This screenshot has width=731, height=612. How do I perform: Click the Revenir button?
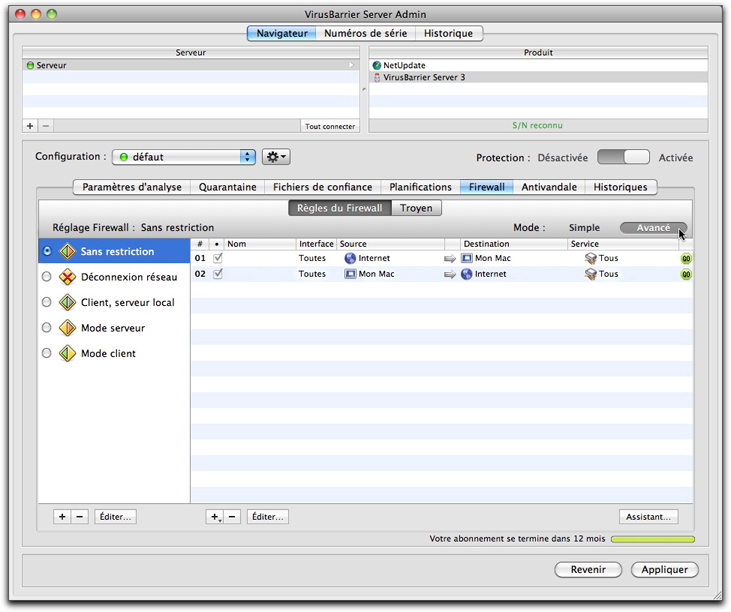click(588, 570)
